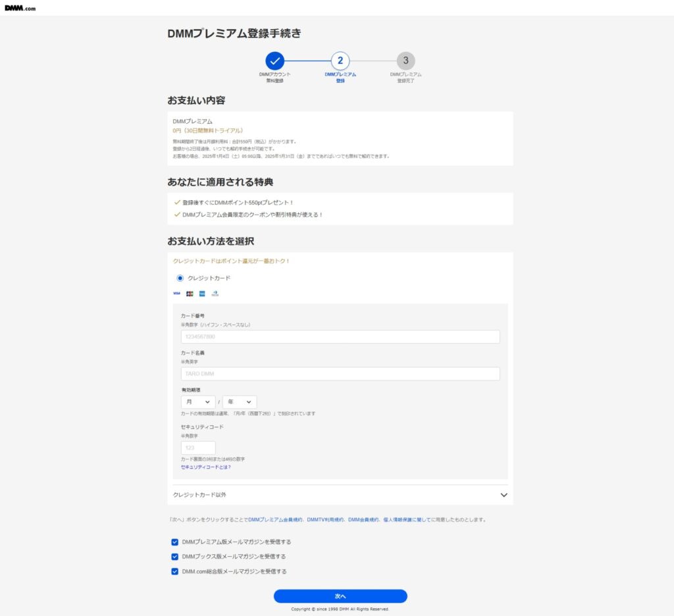Open the セキュリティコードとは? help link
674x616 pixels.
pyautogui.click(x=205, y=467)
